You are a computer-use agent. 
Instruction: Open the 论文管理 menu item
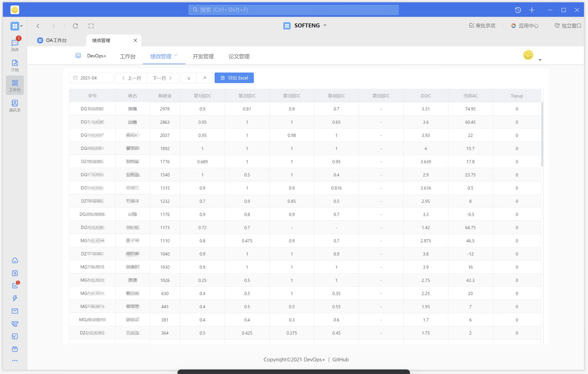click(239, 56)
